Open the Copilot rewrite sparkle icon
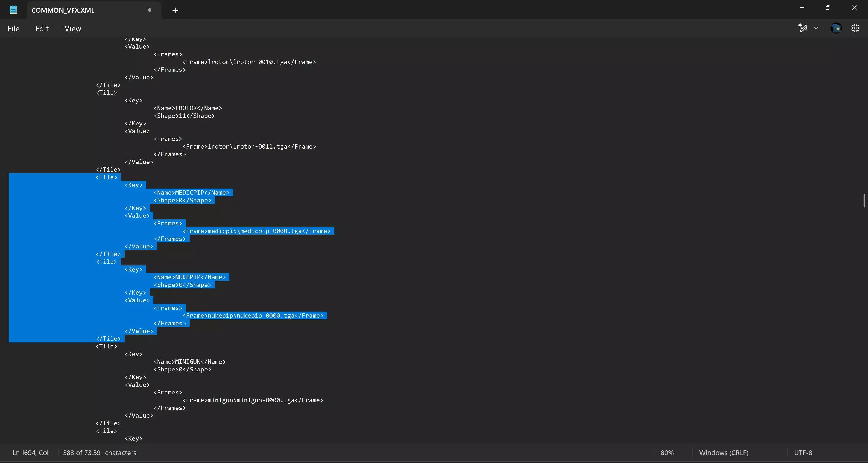Screen dimensions: 868x463 pyautogui.click(x=803, y=28)
